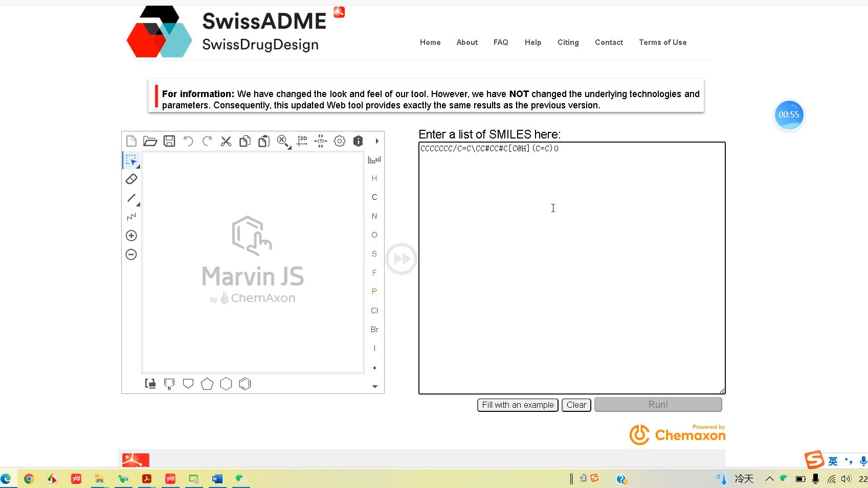Navigate to the Citing tab
868x488 pixels.
tap(568, 42)
